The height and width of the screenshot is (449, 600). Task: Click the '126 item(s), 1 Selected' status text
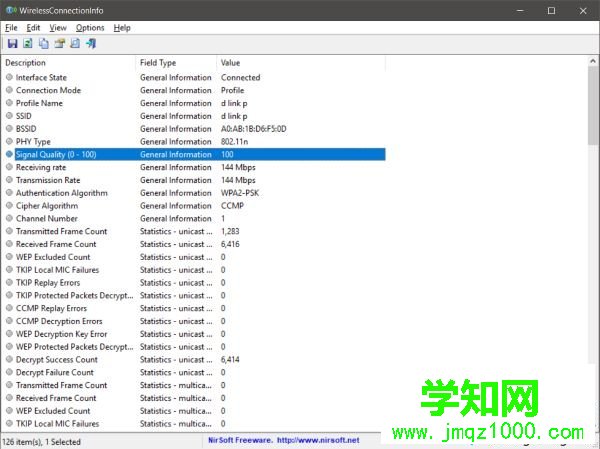pyautogui.click(x=41, y=442)
